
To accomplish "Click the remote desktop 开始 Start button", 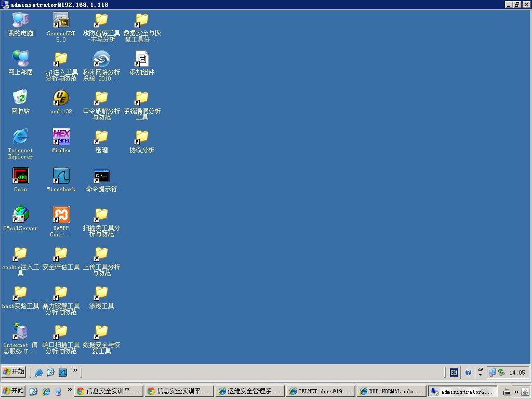I will [x=14, y=372].
